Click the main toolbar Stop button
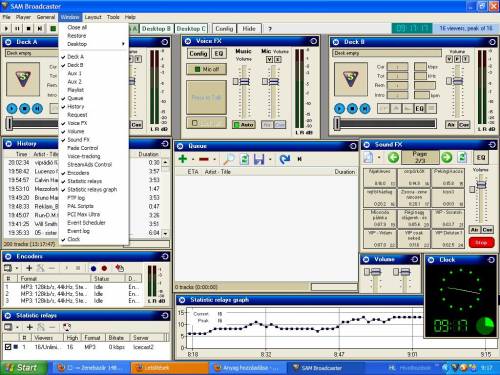Viewport: 500px width, 375px height. (29, 29)
